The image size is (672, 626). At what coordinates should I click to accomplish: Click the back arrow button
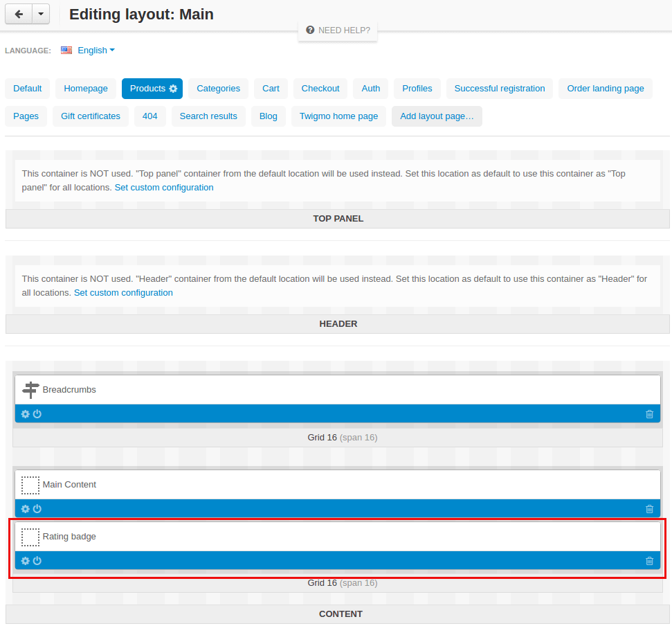click(x=19, y=14)
